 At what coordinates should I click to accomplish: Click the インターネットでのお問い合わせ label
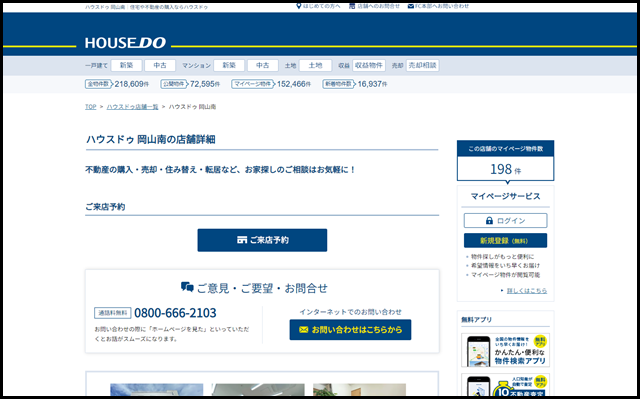point(350,312)
